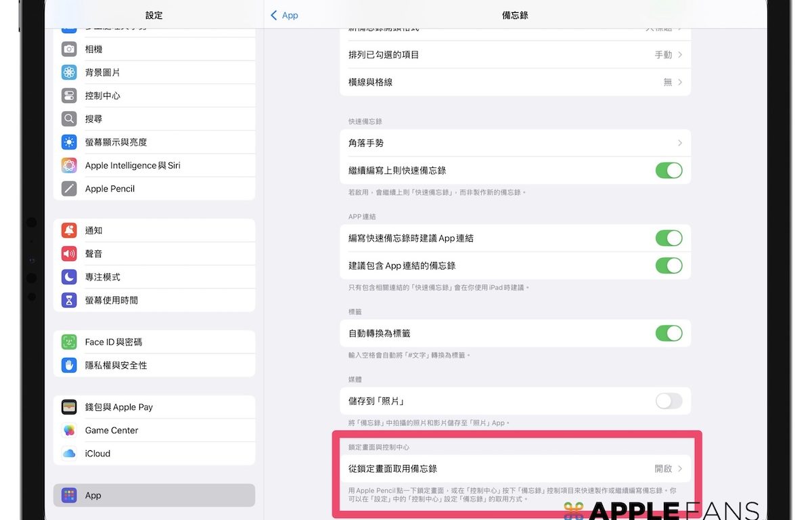The image size is (812, 520).
Task: Disable 繼續編寫上則快速備忘錄 toggle
Action: coord(669,171)
